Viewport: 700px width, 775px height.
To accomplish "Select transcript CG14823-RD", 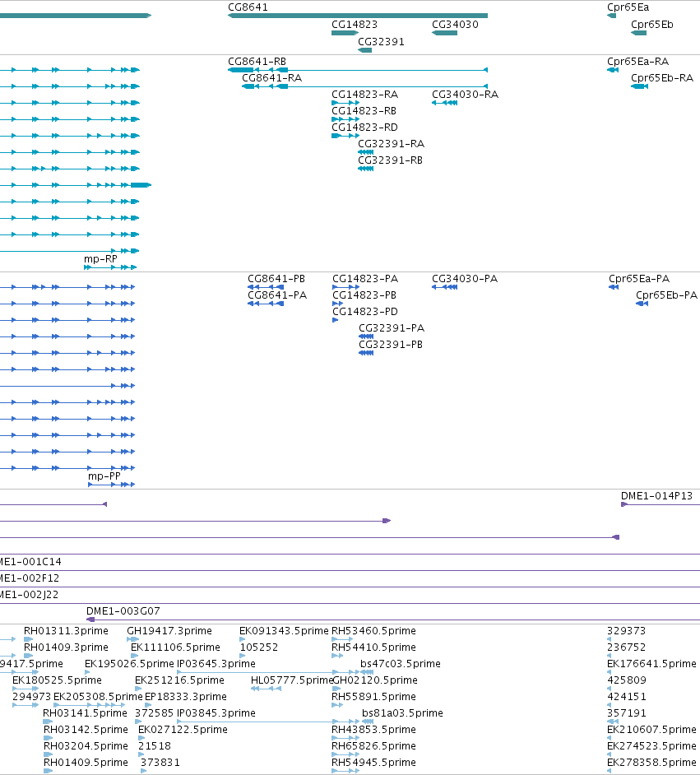I will (x=345, y=136).
